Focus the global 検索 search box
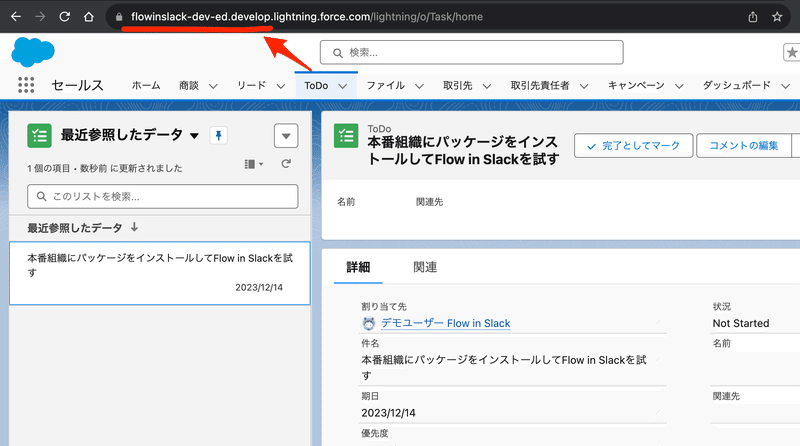The image size is (800, 446). tap(471, 53)
